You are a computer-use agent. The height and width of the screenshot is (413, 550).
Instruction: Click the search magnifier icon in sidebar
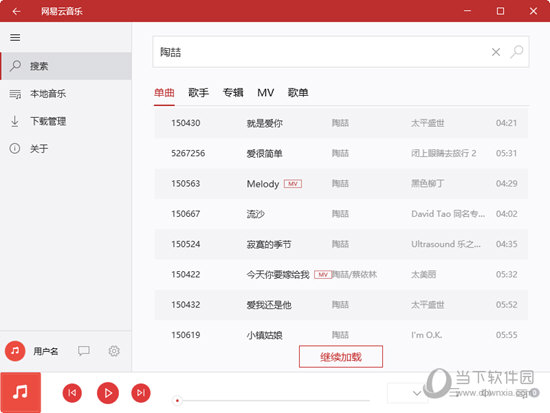(x=15, y=66)
